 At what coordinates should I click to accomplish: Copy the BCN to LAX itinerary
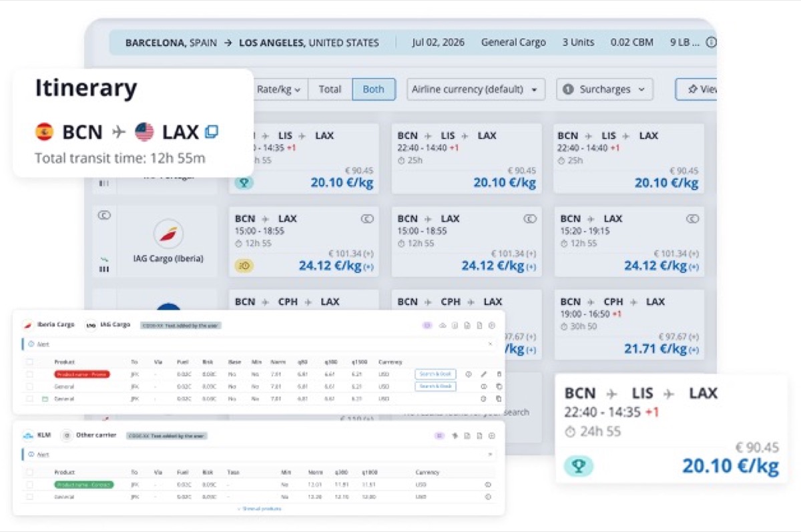point(212,132)
